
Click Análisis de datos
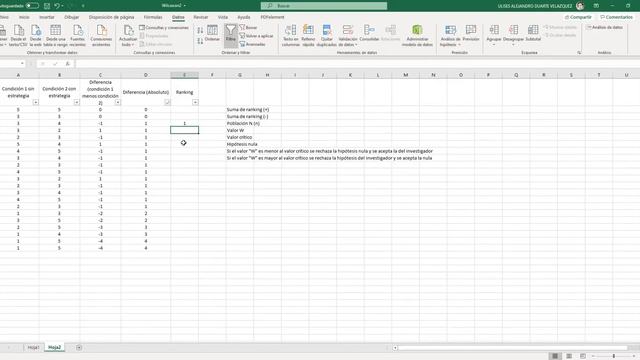click(x=604, y=27)
